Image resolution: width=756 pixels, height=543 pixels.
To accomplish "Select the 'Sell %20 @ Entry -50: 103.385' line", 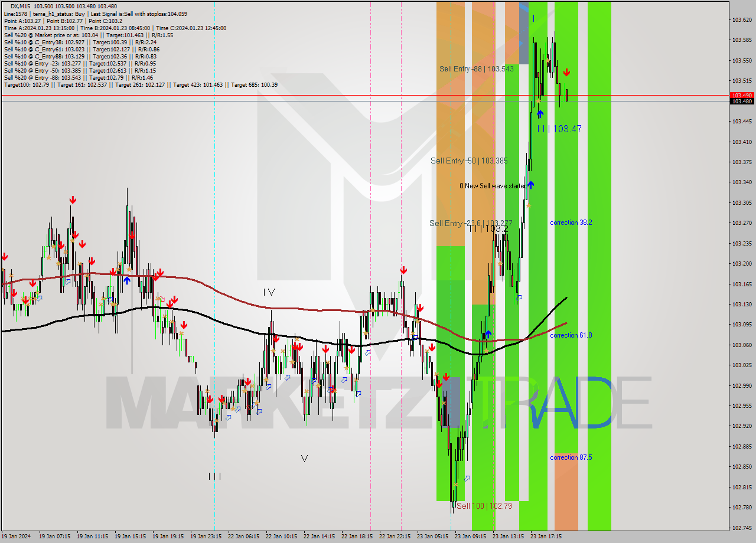I will (x=79, y=70).
